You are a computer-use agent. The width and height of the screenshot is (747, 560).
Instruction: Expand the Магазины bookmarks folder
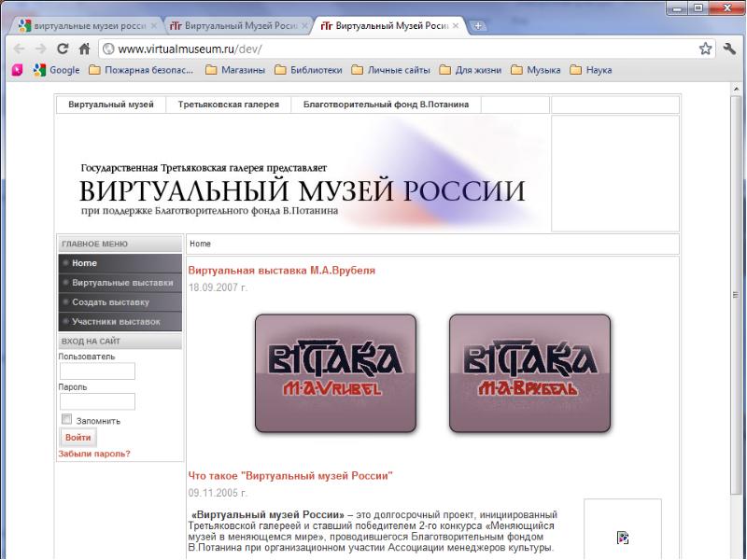(x=234, y=69)
